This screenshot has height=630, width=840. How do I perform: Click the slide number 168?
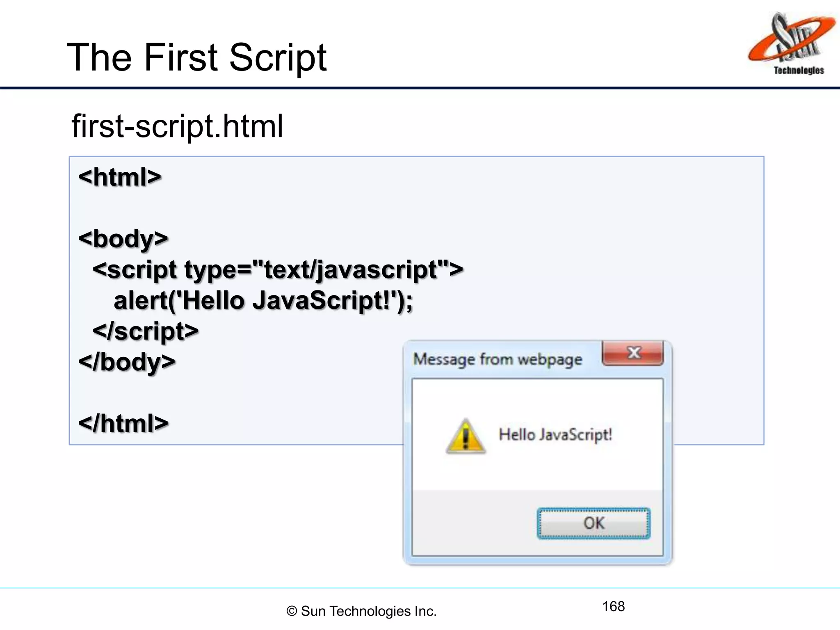(x=613, y=606)
